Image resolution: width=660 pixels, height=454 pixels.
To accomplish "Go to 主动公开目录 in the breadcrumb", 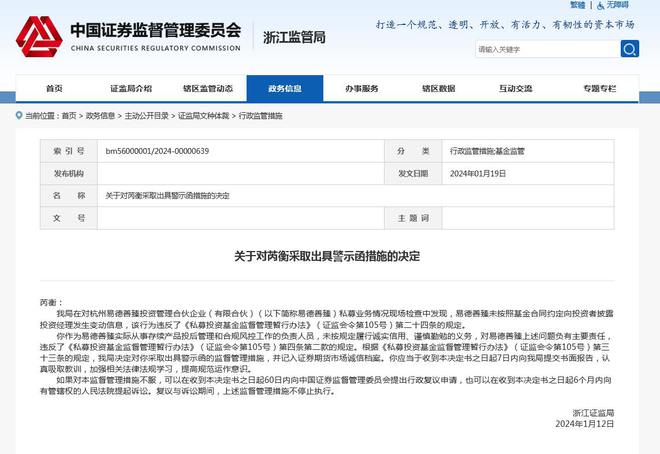I will (146, 116).
